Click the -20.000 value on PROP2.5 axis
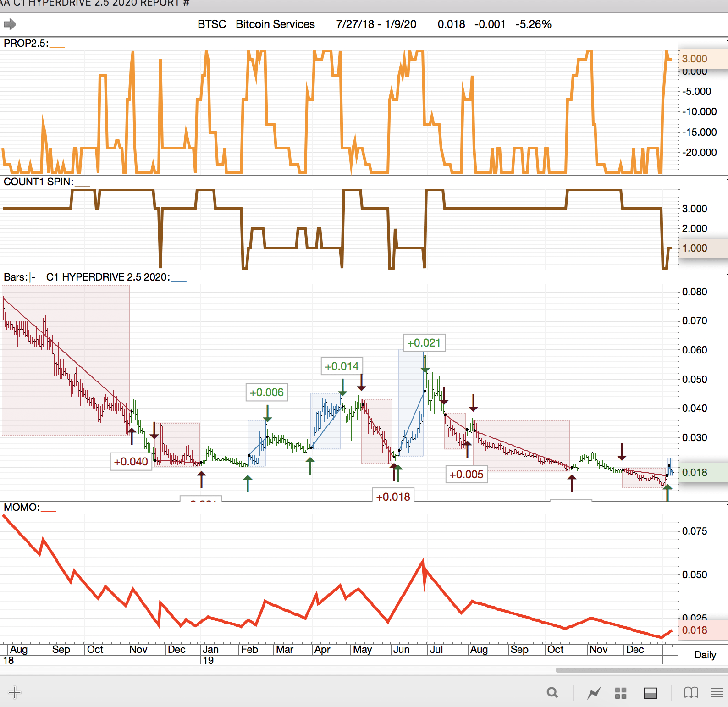This screenshot has width=728, height=707. pos(700,153)
